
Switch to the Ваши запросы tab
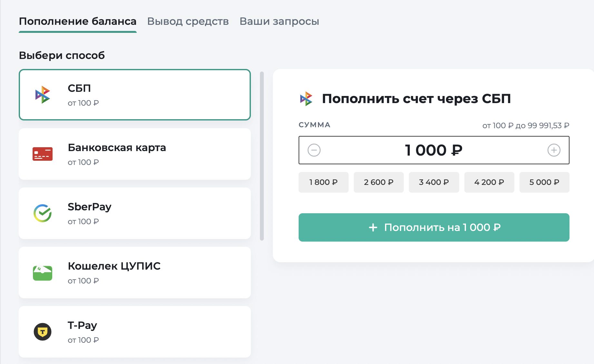[279, 21]
